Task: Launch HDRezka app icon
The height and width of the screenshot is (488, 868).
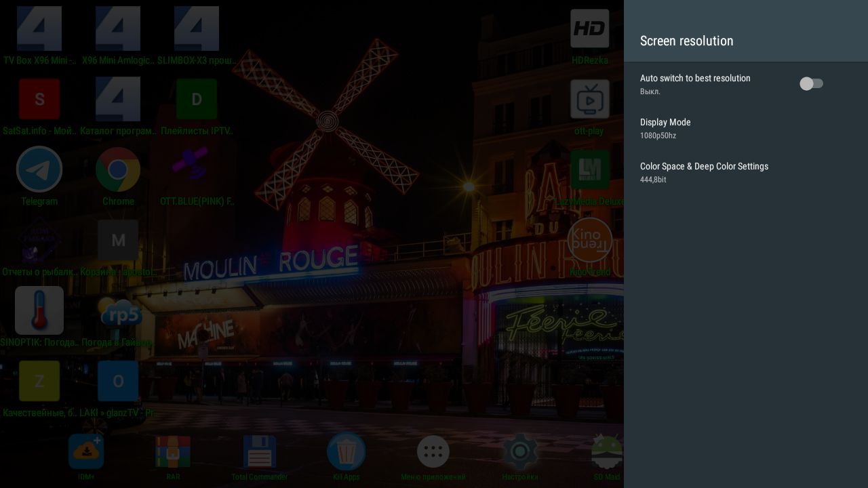Action: (589, 28)
